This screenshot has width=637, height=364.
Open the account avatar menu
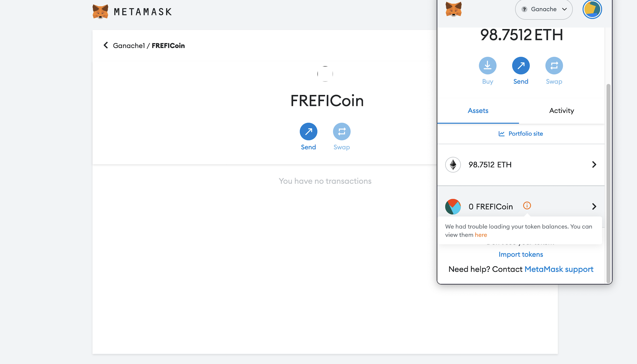point(592,9)
